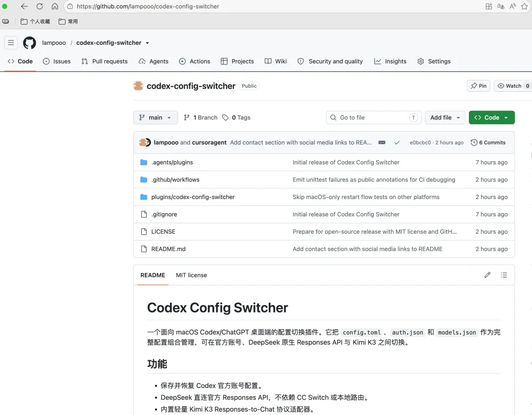Screen dimensions: 532x415
Task: Expand commit details with ellipsis icon
Action: tap(382, 142)
